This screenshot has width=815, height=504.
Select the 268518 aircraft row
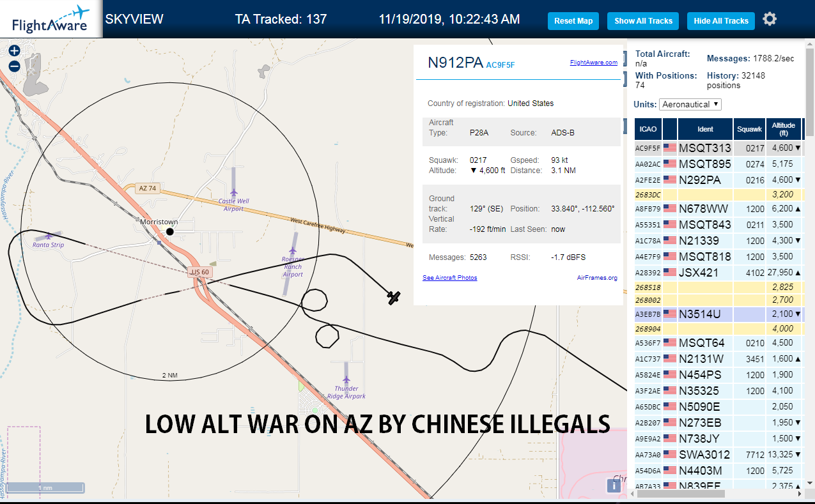tap(718, 287)
